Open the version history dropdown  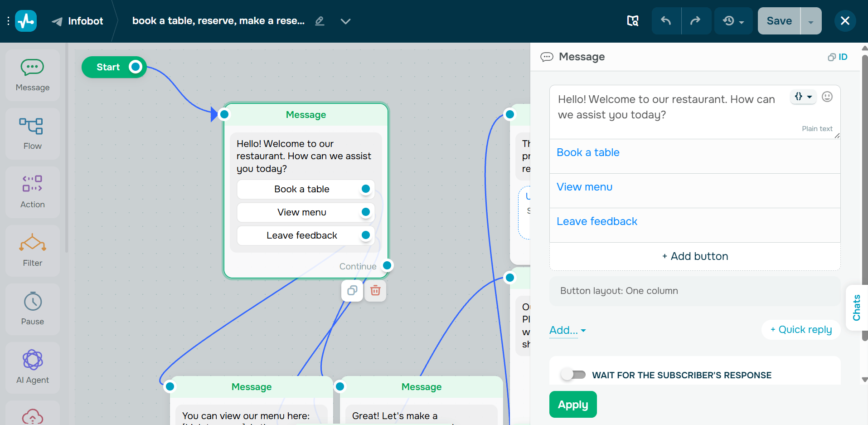(733, 21)
